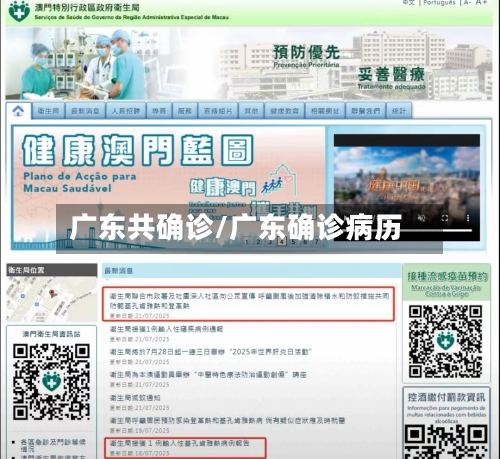Open 各區急診及門診等候情況 link
Image resolution: width=500 pixels, height=459 pixels.
[x=53, y=446]
